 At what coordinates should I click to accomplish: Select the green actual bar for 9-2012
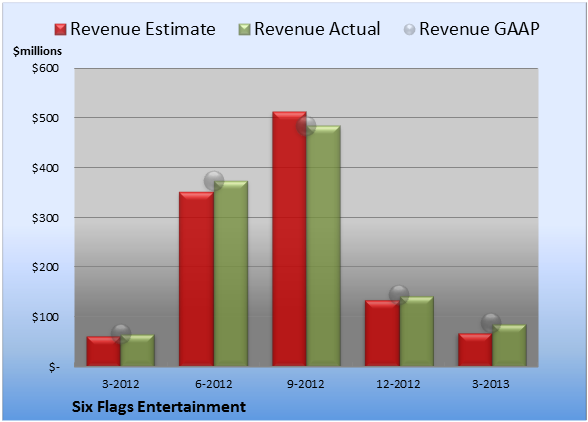[x=323, y=246]
